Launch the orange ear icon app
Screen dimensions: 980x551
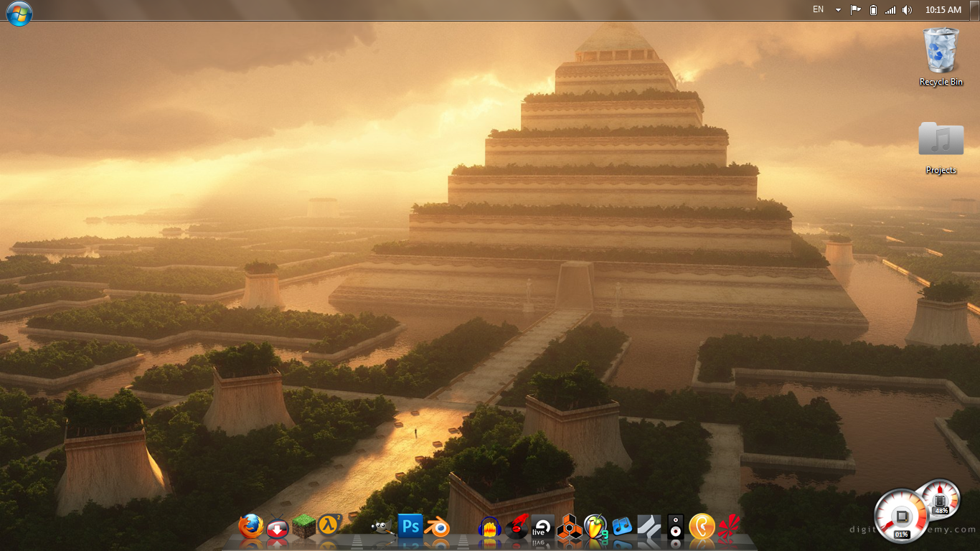pyautogui.click(x=702, y=527)
